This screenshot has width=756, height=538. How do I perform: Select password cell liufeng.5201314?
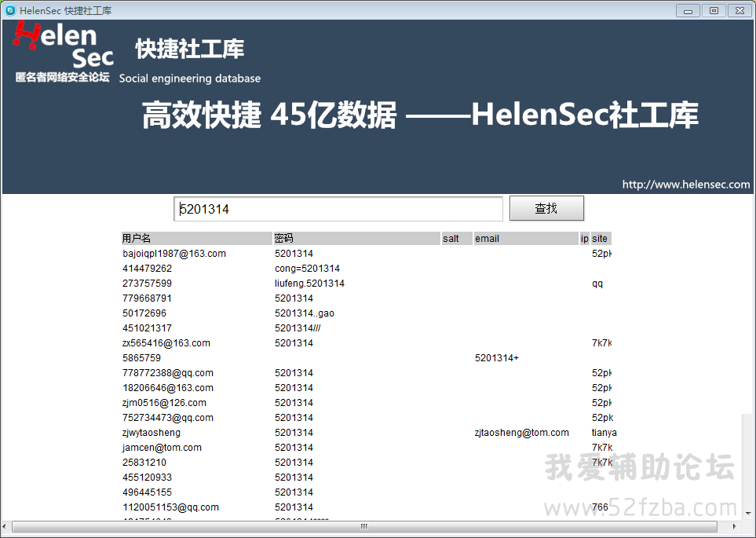click(309, 284)
